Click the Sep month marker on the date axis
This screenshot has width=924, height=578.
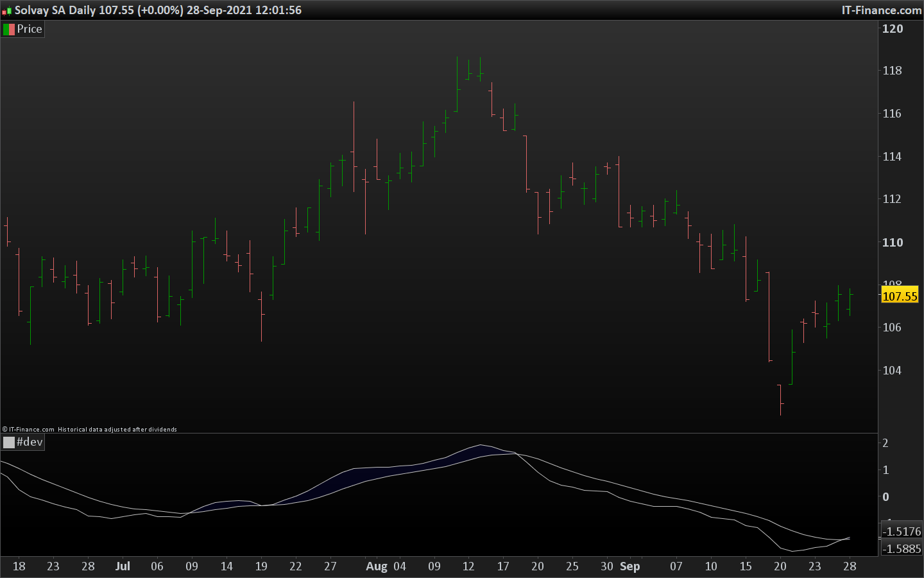click(x=630, y=566)
